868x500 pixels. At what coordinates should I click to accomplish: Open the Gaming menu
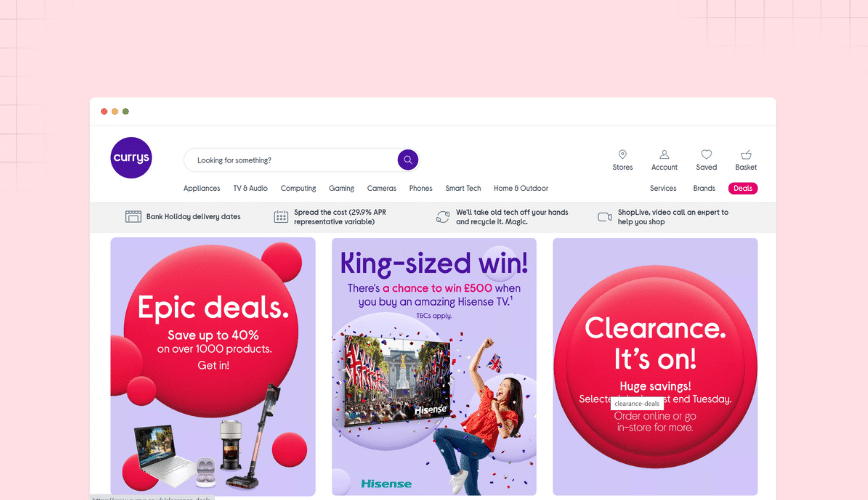point(342,188)
